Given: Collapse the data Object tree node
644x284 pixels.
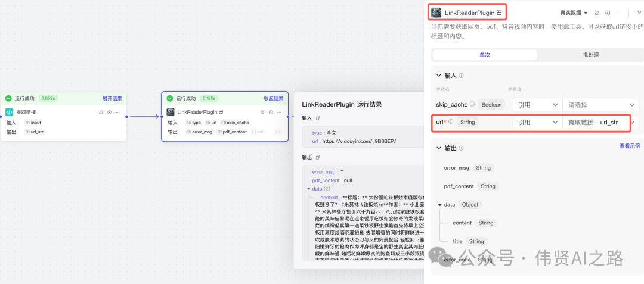Looking at the screenshot, I should (x=440, y=204).
